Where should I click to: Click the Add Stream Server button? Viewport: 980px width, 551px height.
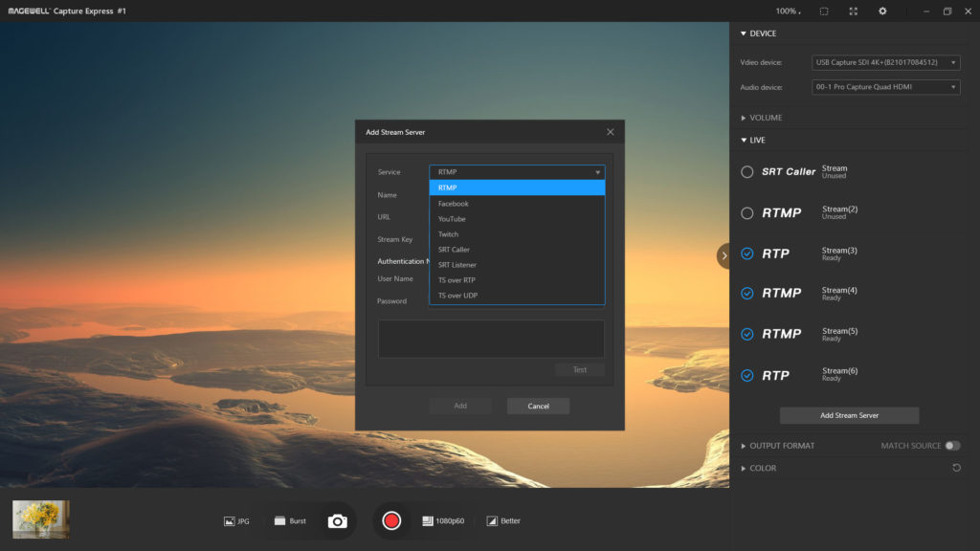click(849, 415)
